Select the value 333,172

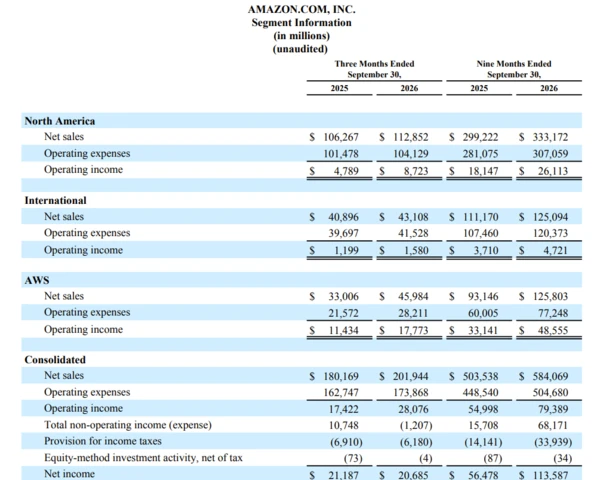[550, 137]
